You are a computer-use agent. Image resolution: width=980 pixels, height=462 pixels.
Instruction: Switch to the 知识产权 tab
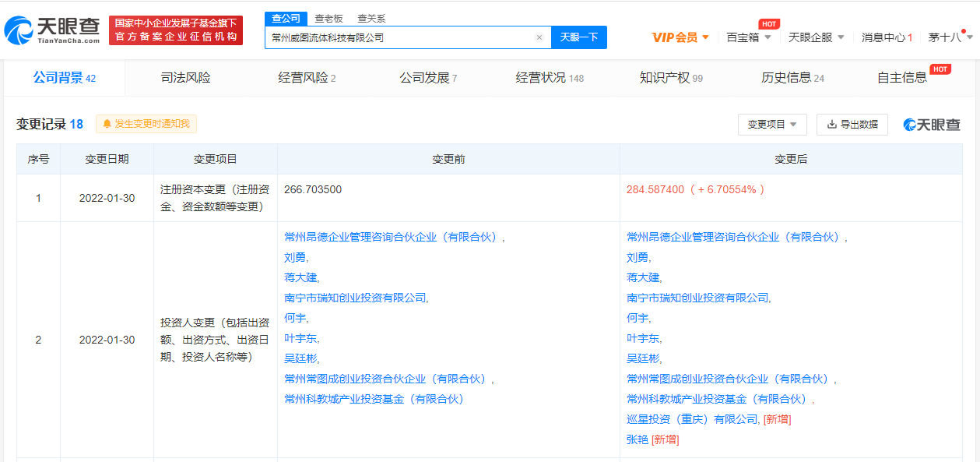(x=671, y=78)
